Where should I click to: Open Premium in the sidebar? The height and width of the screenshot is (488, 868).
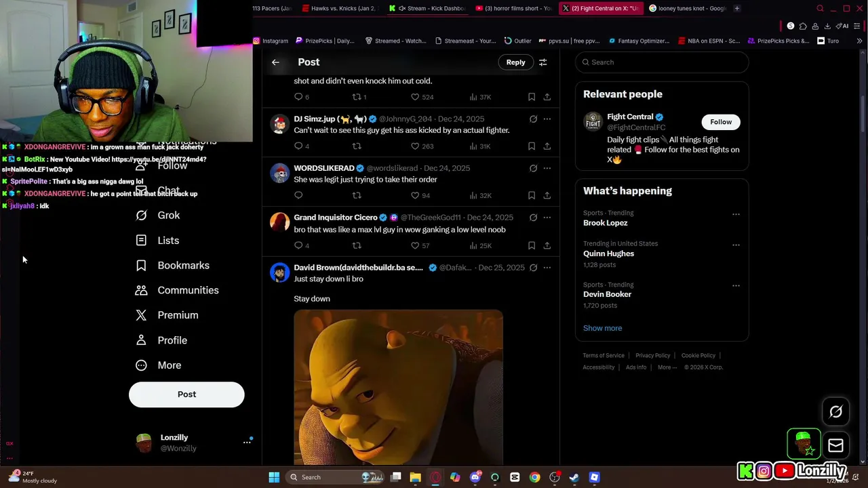[x=167, y=315]
